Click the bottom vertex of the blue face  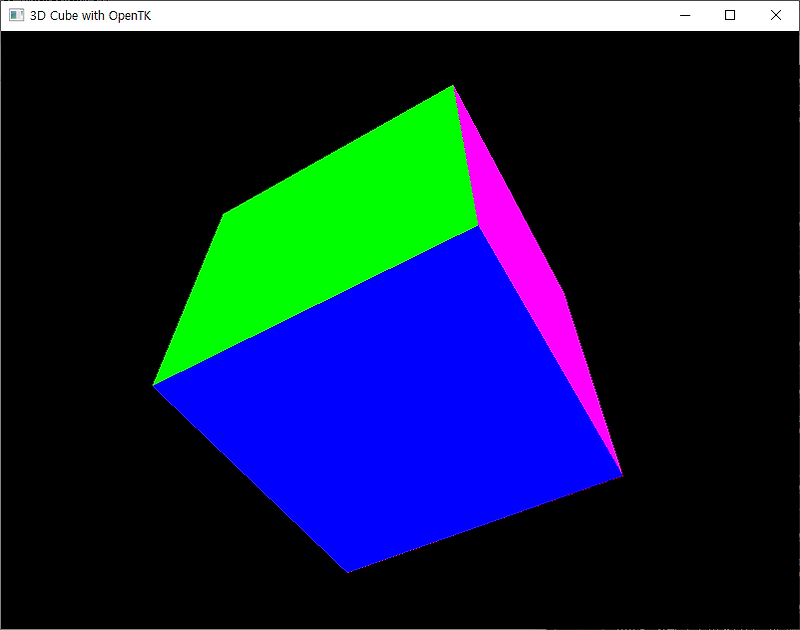[x=348, y=570]
